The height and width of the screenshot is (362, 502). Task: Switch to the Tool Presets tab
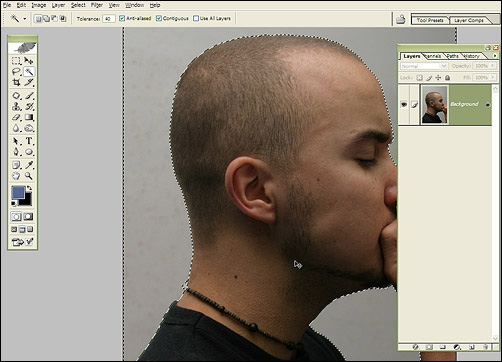click(x=430, y=20)
